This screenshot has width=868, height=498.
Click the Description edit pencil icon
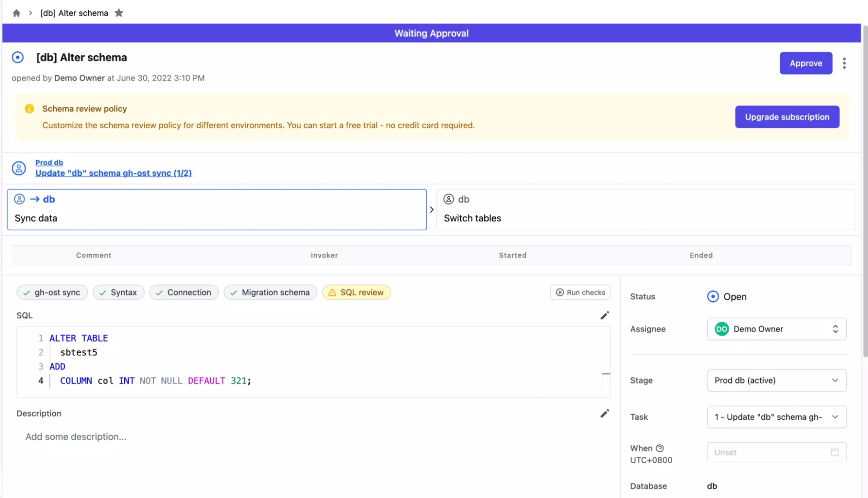pyautogui.click(x=604, y=413)
